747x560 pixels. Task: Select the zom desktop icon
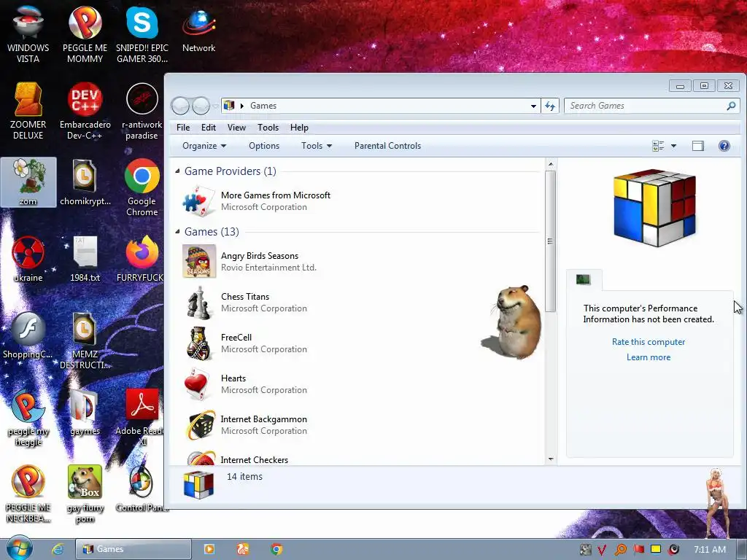pyautogui.click(x=28, y=182)
